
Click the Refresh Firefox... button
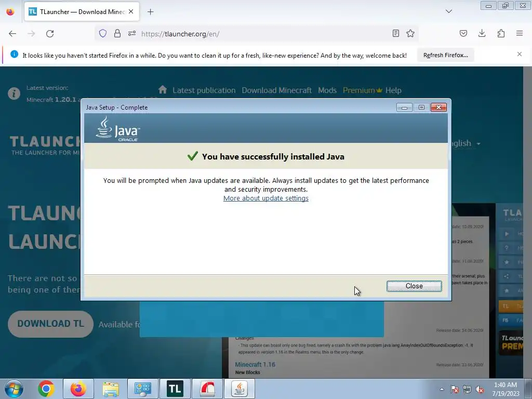coord(445,55)
